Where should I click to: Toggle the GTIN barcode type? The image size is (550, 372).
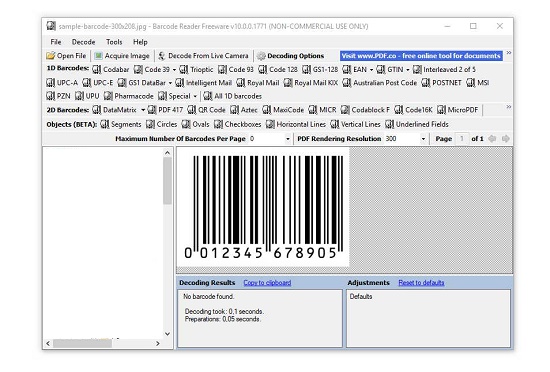[x=390, y=69]
